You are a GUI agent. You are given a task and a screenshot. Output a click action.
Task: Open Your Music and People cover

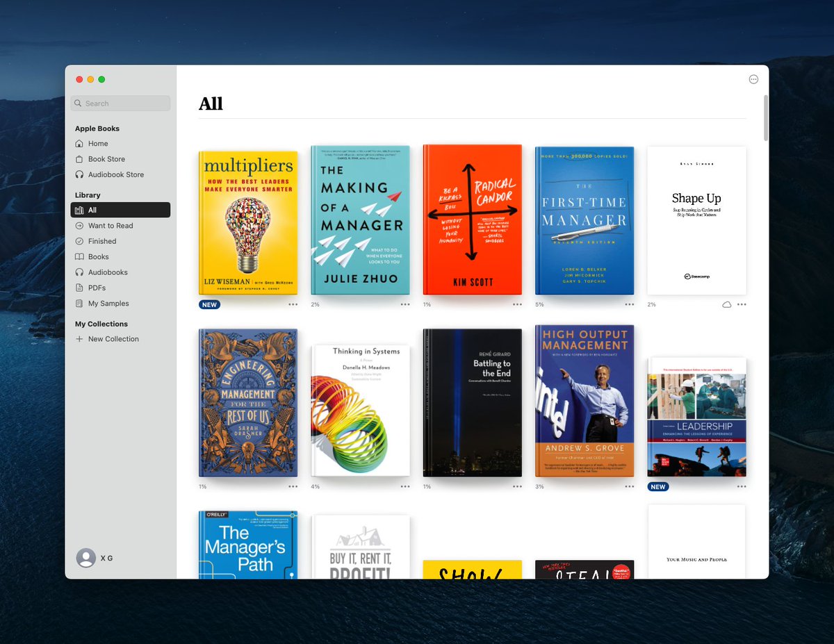696,542
